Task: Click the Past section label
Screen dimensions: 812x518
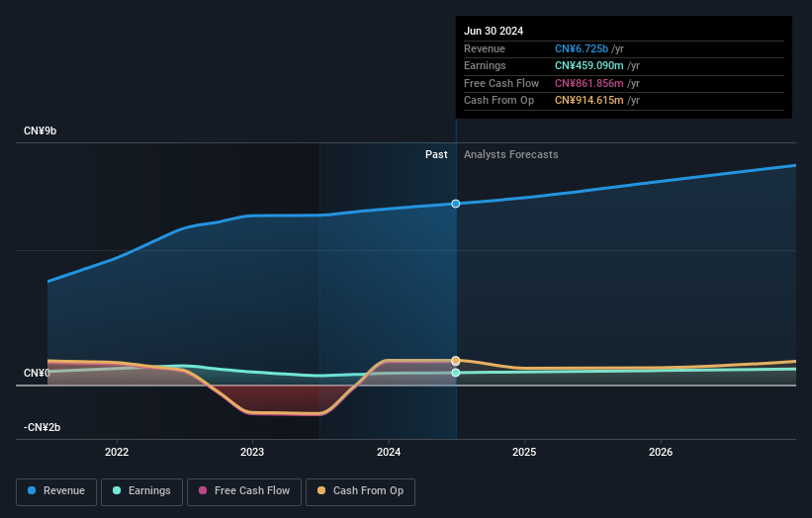Action: [436, 155]
